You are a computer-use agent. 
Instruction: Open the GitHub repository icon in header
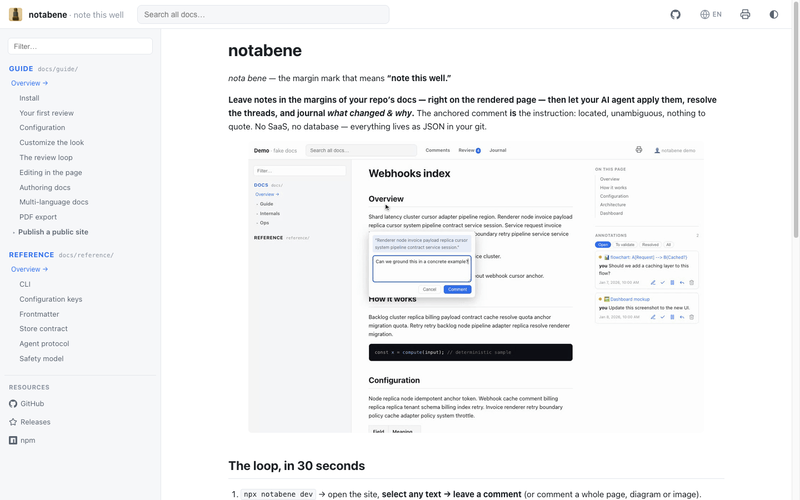coord(676,14)
